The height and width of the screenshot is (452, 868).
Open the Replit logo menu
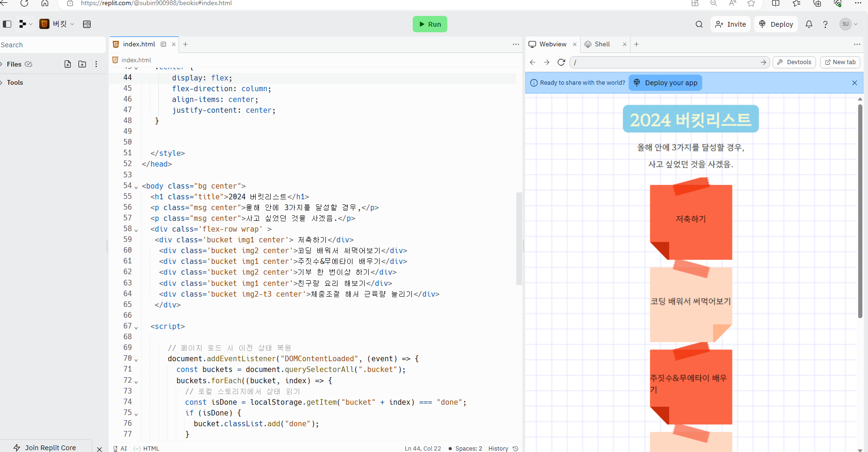[25, 24]
